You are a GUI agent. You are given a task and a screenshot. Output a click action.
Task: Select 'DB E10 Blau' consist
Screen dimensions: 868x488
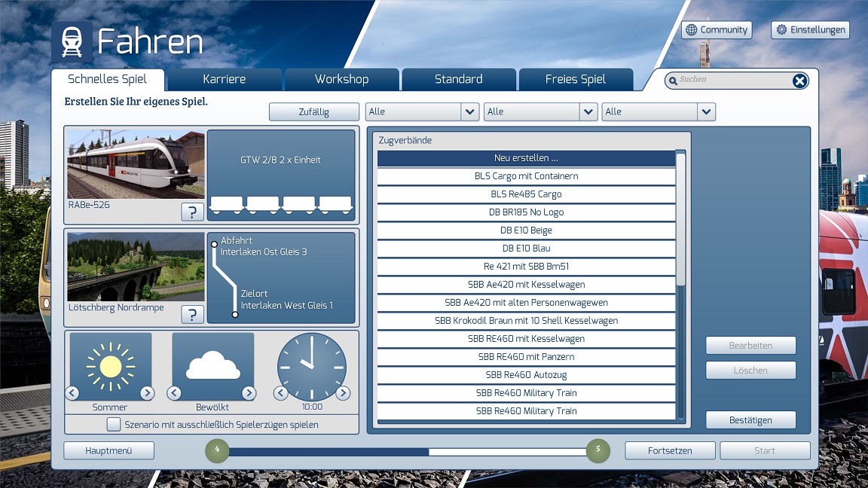(526, 249)
